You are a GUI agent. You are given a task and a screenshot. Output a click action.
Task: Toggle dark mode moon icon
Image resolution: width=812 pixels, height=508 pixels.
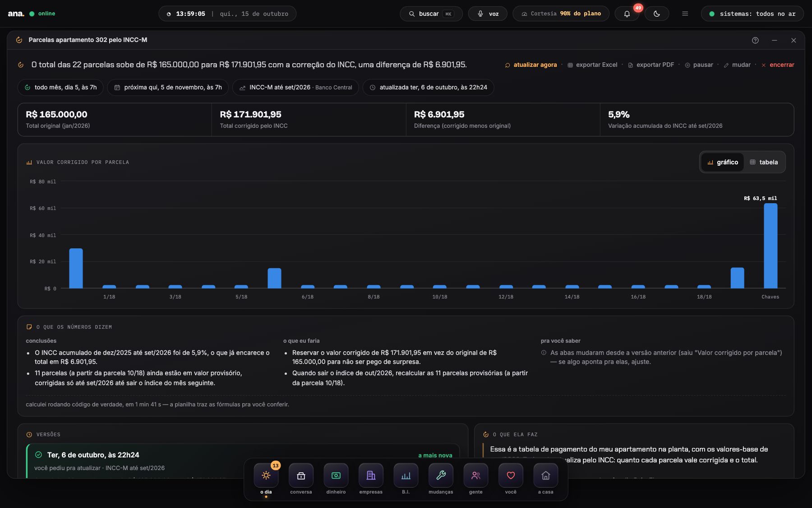click(657, 14)
